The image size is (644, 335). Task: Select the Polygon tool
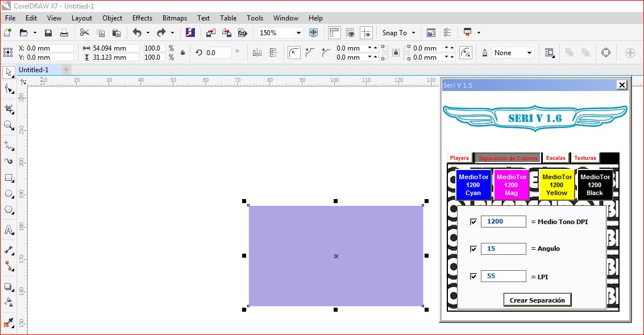pyautogui.click(x=9, y=210)
